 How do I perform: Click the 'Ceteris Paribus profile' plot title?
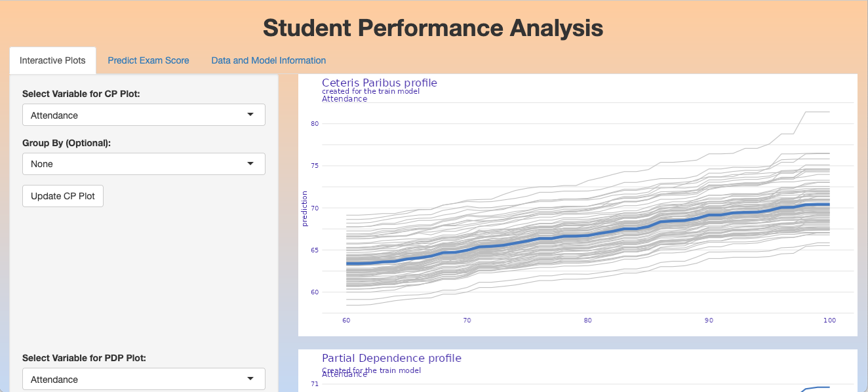pos(379,83)
